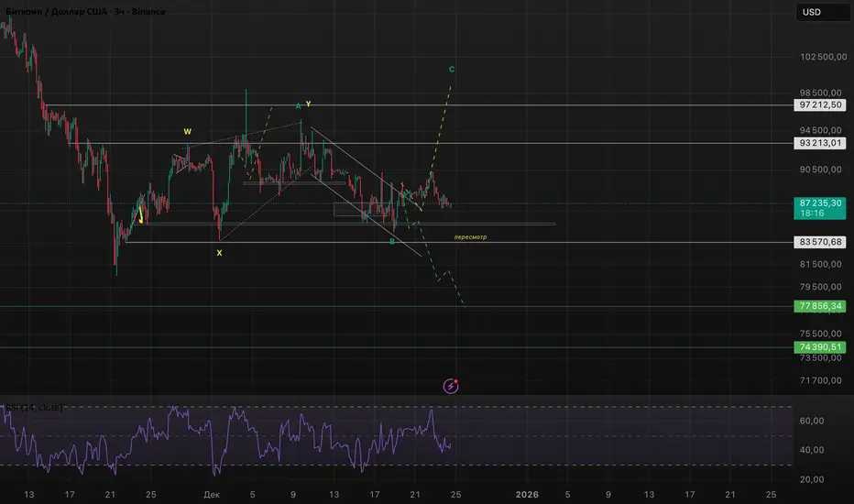854x504 pixels.
Task: Select the current price label 87 235,30
Action: pos(820,208)
